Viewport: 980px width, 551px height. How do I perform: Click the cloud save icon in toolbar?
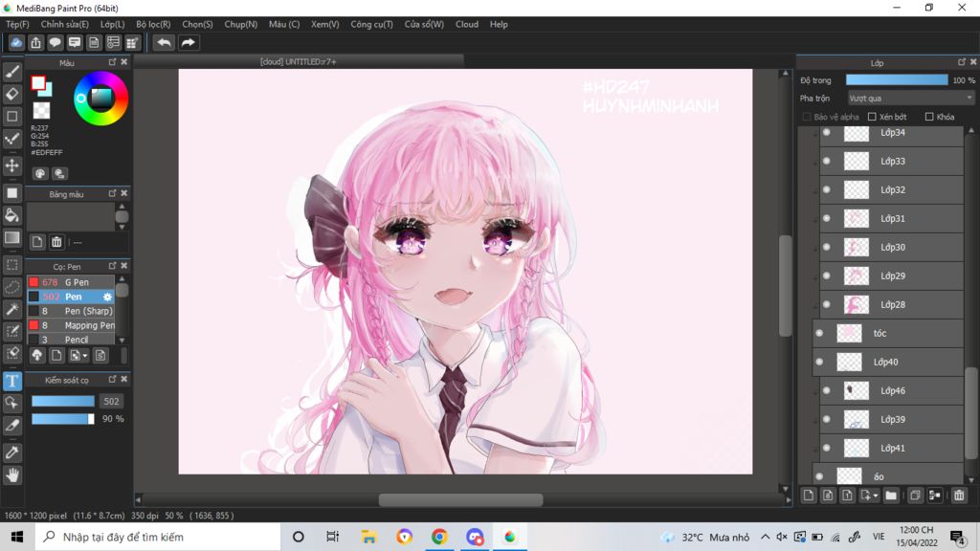(16, 42)
